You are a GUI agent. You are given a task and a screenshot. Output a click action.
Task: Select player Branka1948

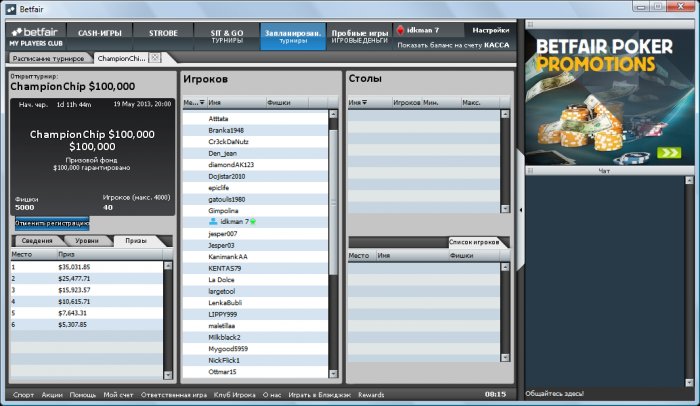(x=255, y=130)
